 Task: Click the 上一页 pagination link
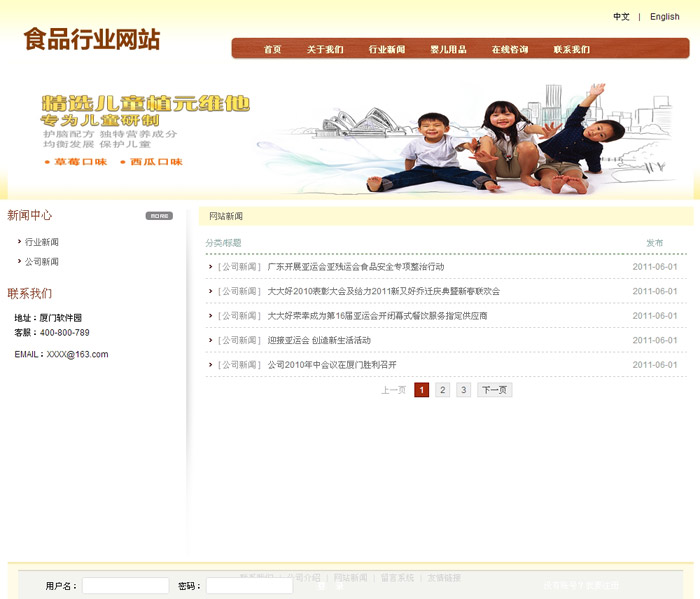click(x=393, y=390)
